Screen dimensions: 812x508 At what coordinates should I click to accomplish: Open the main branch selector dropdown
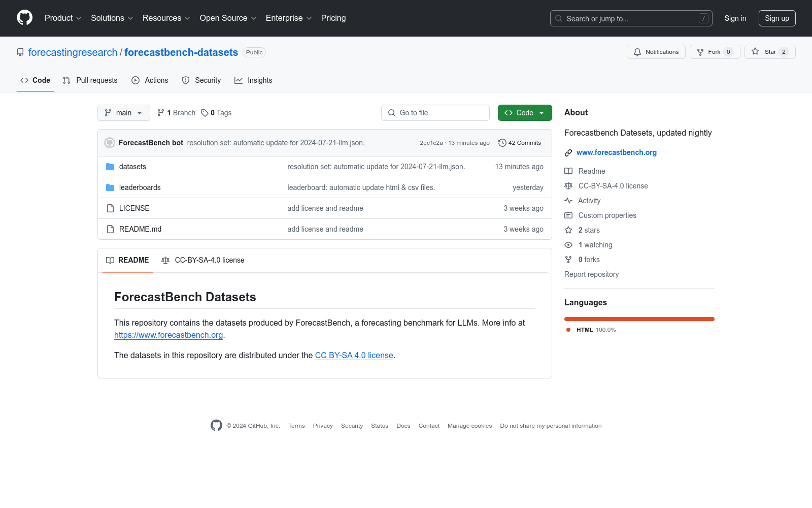click(124, 113)
